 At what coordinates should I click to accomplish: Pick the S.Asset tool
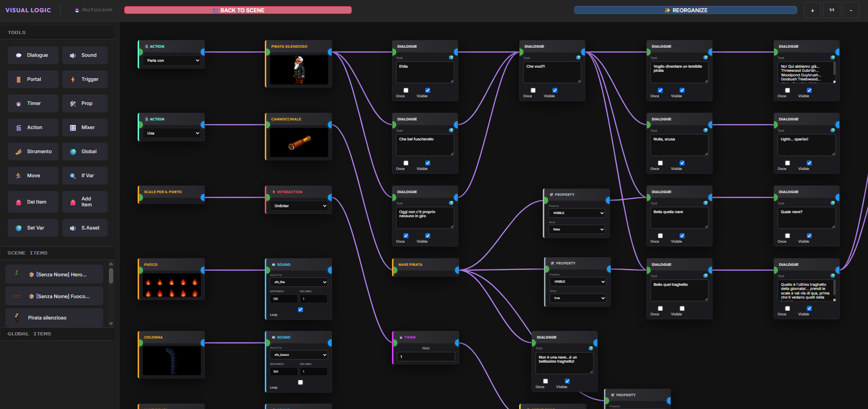coord(85,228)
